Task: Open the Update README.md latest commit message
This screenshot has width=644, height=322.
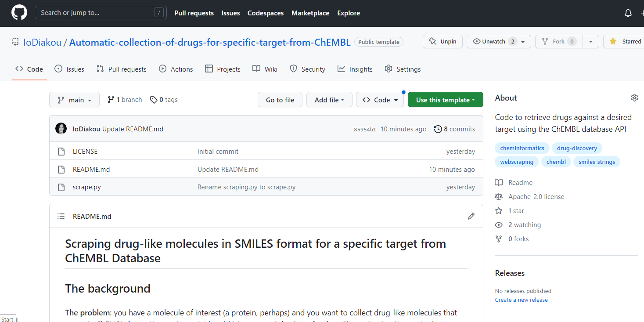Action: coord(133,129)
